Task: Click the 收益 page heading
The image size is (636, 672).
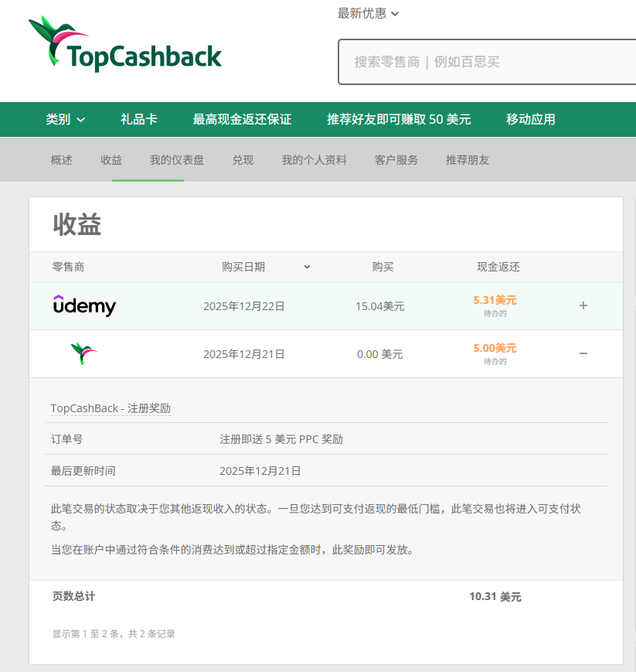Action: [77, 224]
